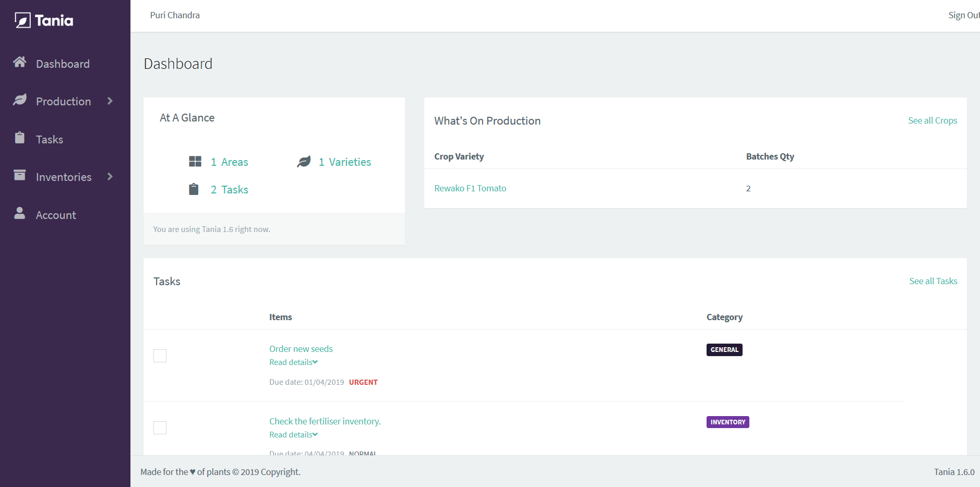Open the Dashboard menu item
The height and width of the screenshot is (487, 980).
tap(63, 63)
